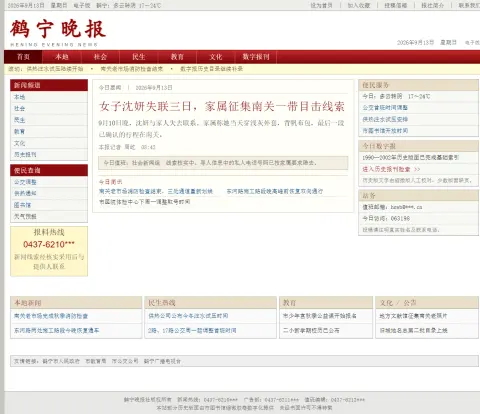Visit the 市教育局 friendly link
Image resolution: width=480 pixels, height=414 pixels.
96,361
